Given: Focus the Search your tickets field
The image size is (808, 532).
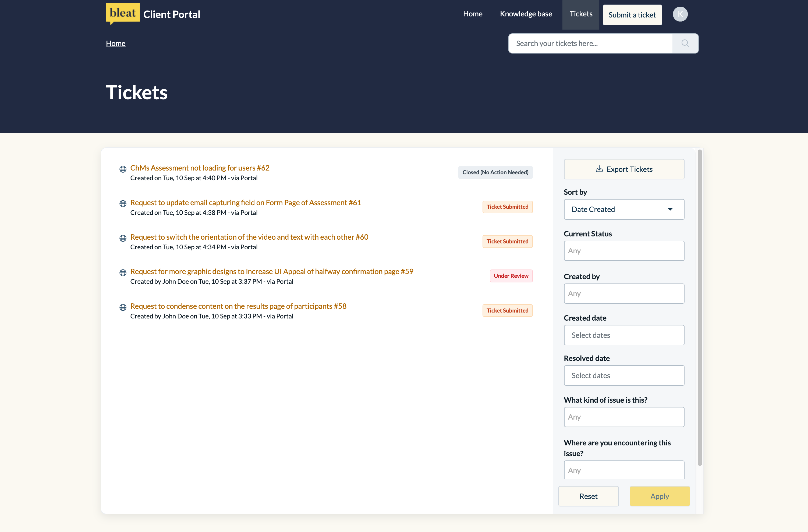Looking at the screenshot, I should 590,44.
